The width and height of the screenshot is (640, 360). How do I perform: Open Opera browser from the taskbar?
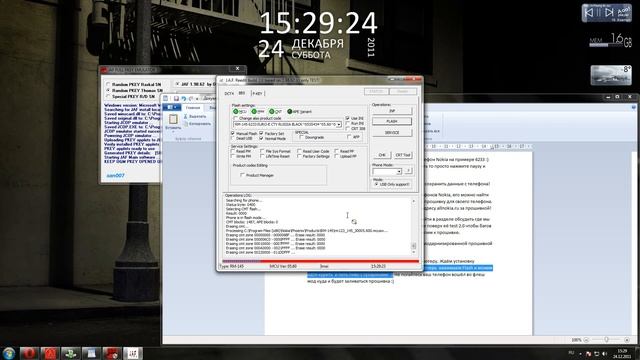[x=29, y=353]
